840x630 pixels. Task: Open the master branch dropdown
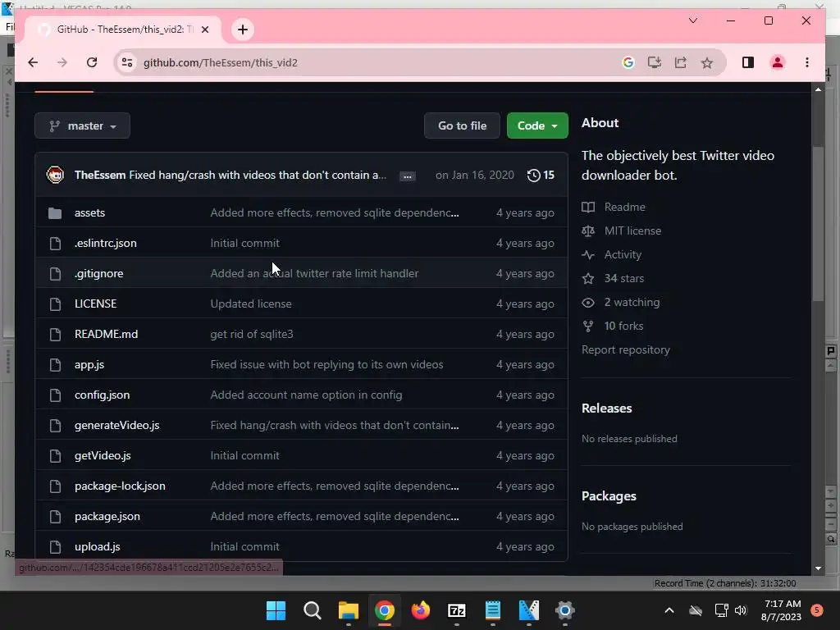[83, 126]
